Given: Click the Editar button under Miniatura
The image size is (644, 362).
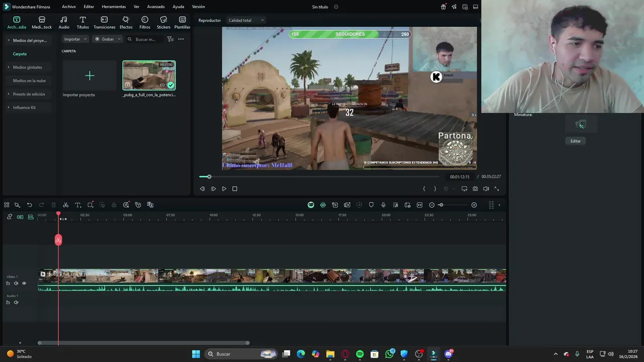Looking at the screenshot, I should [576, 141].
